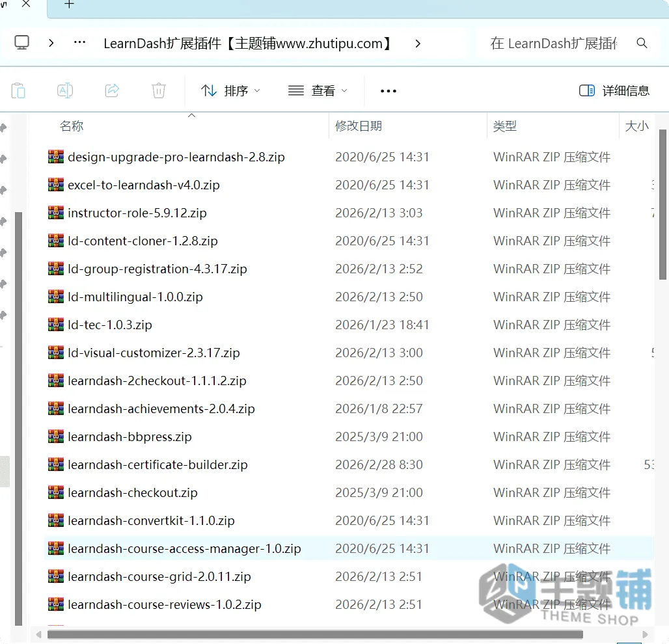Click the Delete trash icon
This screenshot has height=644, width=669.
[x=159, y=90]
